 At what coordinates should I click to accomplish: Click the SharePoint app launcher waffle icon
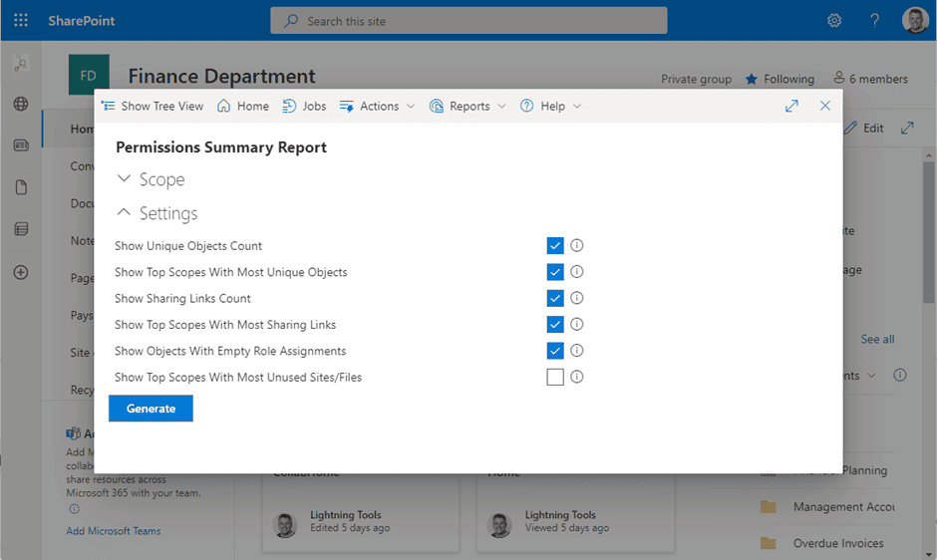coord(21,21)
